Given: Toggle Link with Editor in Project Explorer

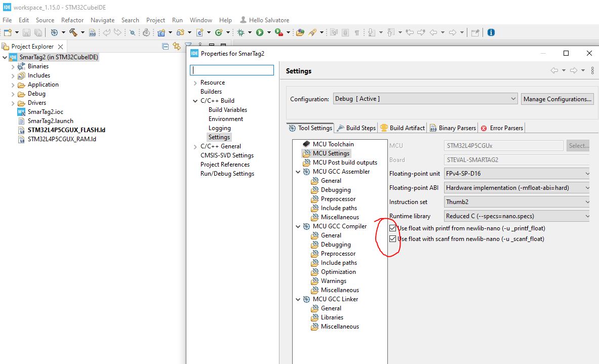Looking at the screenshot, I should (176, 46).
